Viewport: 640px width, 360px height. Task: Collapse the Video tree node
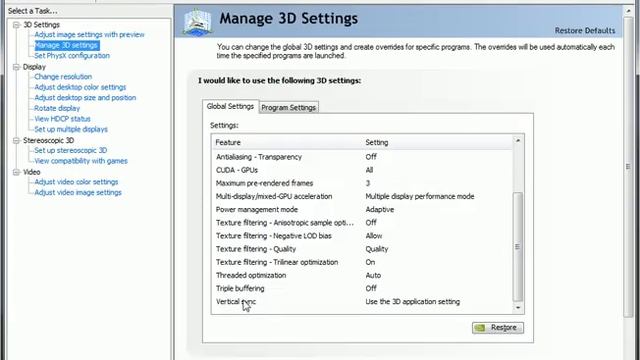click(16, 172)
